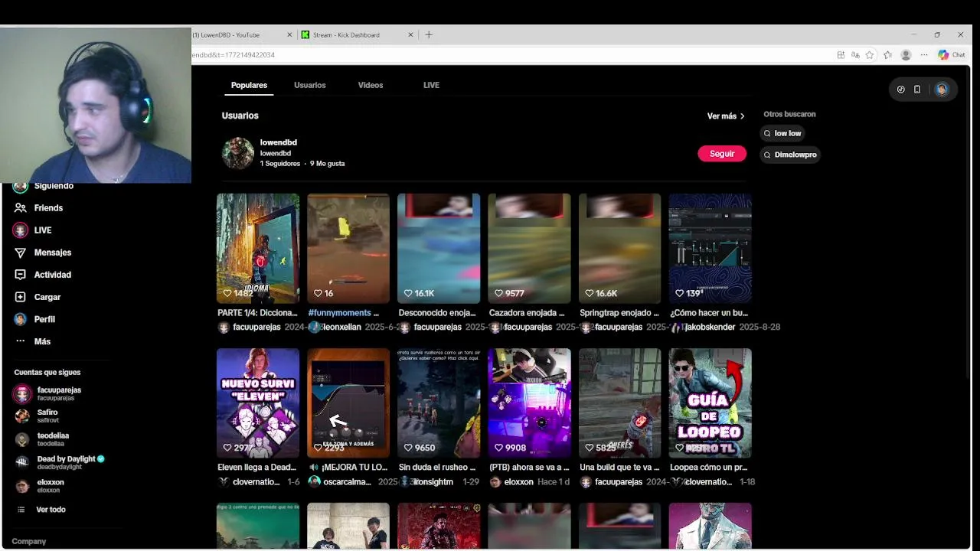Viewport: 980px width, 551px height.
Task: Switch to the Videos tab
Action: click(x=371, y=86)
